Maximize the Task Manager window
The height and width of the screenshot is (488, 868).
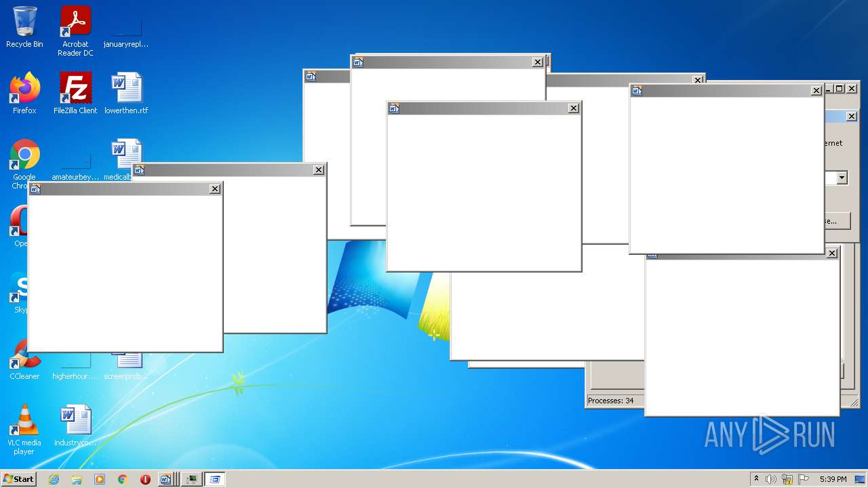tap(839, 89)
